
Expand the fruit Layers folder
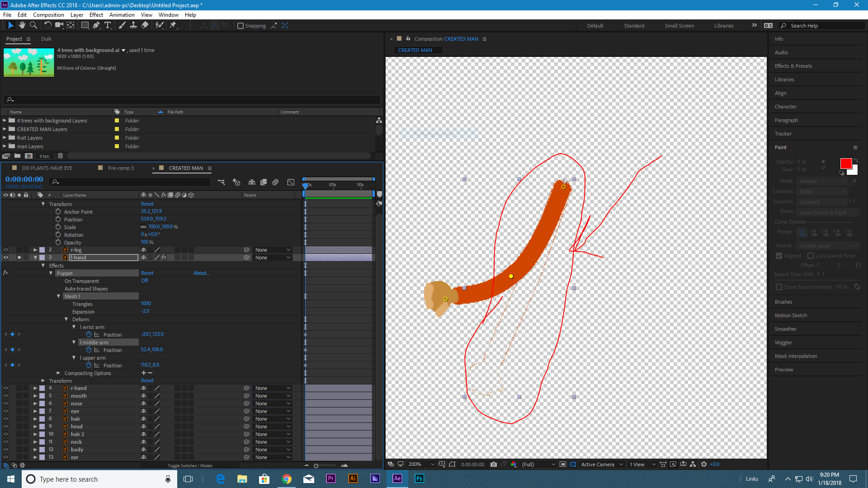coord(5,138)
